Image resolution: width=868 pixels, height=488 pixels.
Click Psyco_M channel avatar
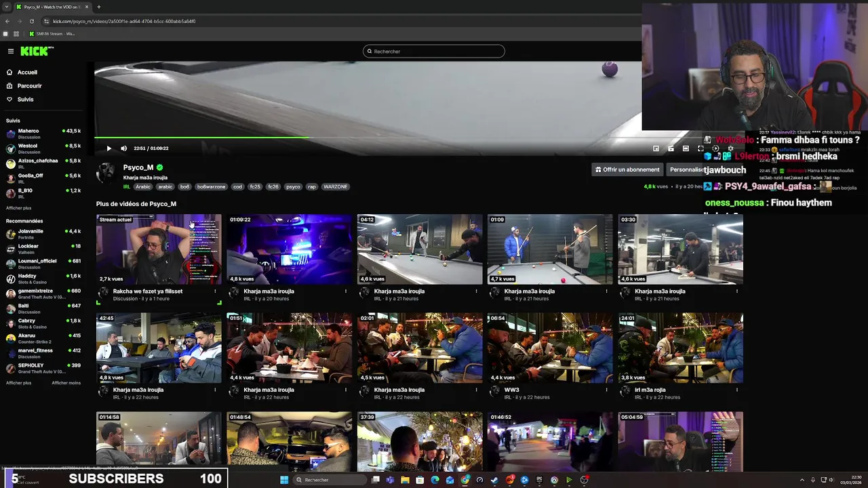pyautogui.click(x=106, y=174)
